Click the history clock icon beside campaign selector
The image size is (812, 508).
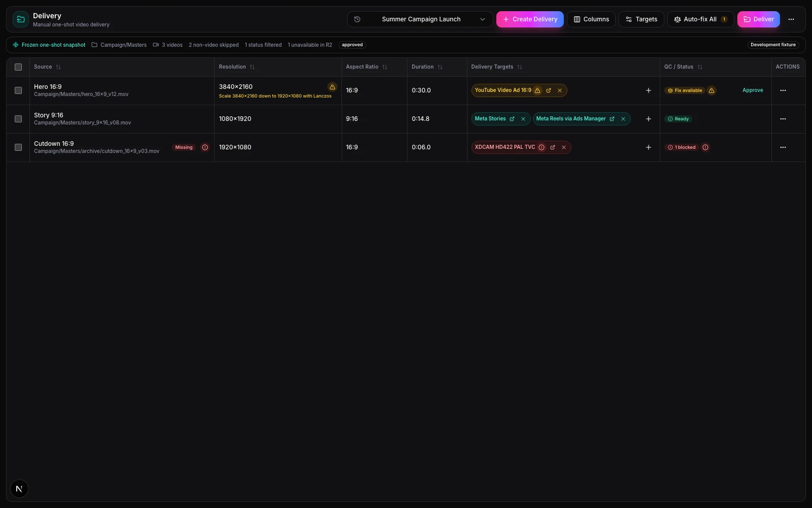coord(357,19)
